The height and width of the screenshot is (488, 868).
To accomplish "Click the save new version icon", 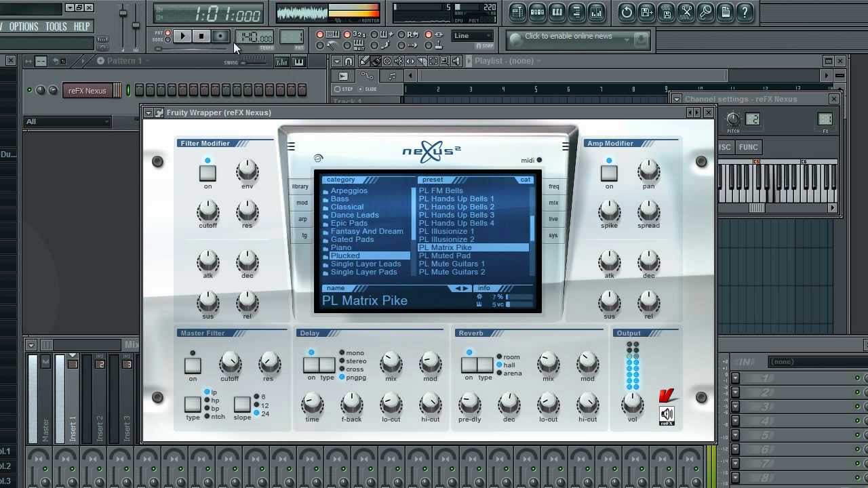I will (x=646, y=12).
